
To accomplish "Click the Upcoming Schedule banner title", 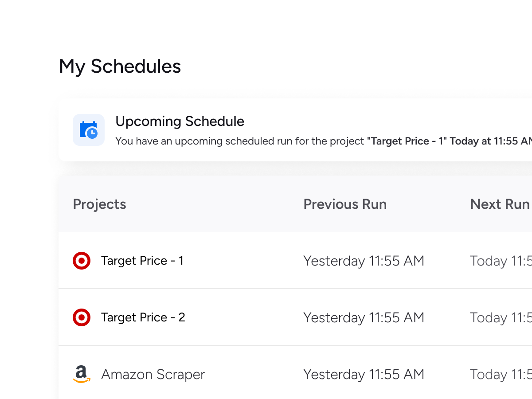I will (x=180, y=121).
